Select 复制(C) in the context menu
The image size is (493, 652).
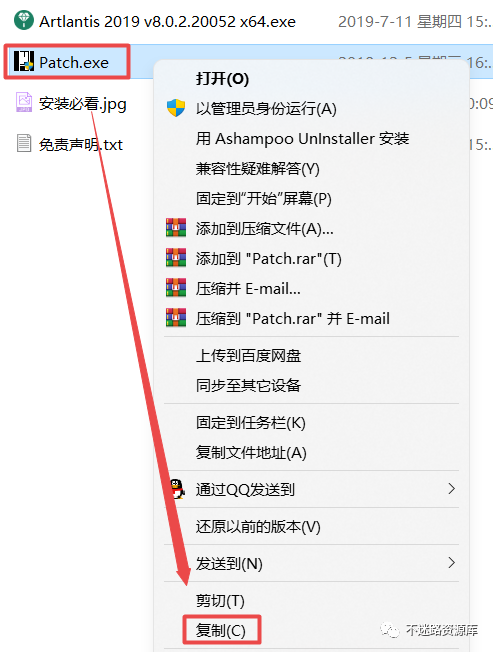[x=221, y=631]
